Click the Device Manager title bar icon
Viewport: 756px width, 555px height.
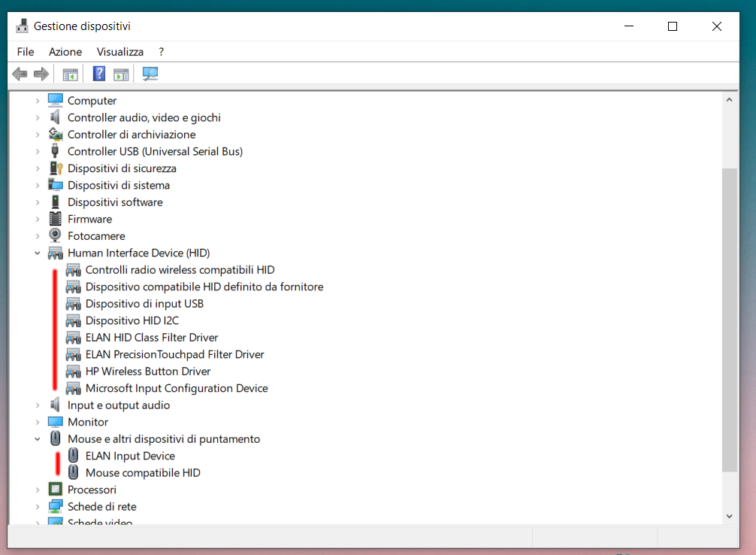coord(22,26)
